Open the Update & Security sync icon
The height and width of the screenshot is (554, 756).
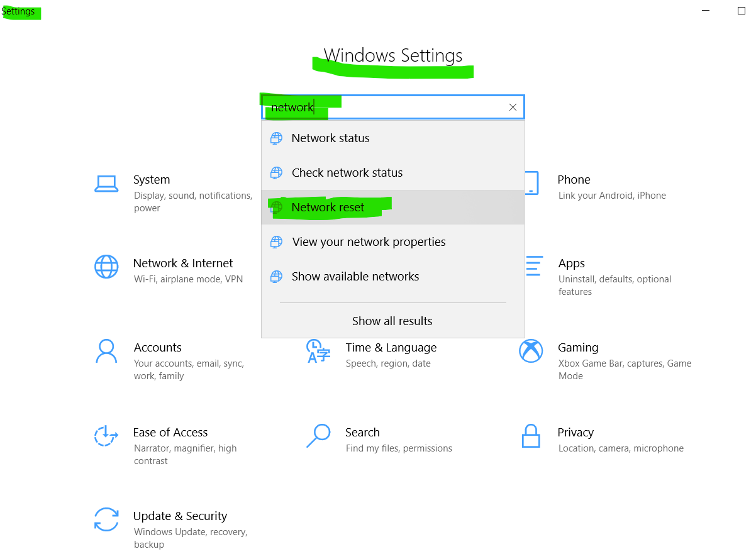click(x=106, y=520)
